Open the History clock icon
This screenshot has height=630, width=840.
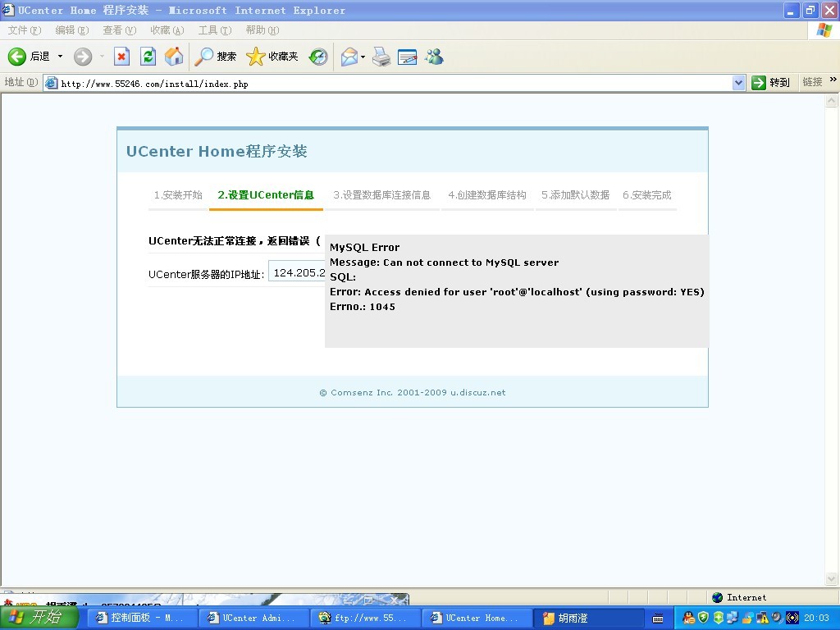point(318,57)
